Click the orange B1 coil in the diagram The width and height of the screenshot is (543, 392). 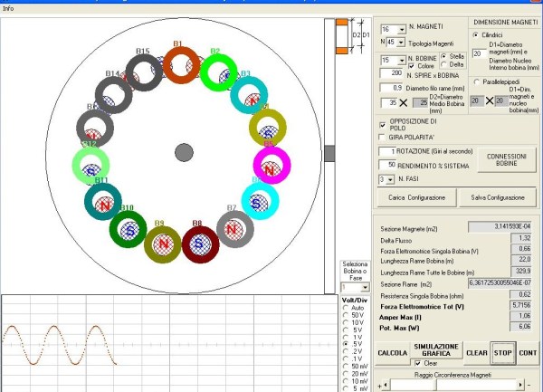pos(179,65)
